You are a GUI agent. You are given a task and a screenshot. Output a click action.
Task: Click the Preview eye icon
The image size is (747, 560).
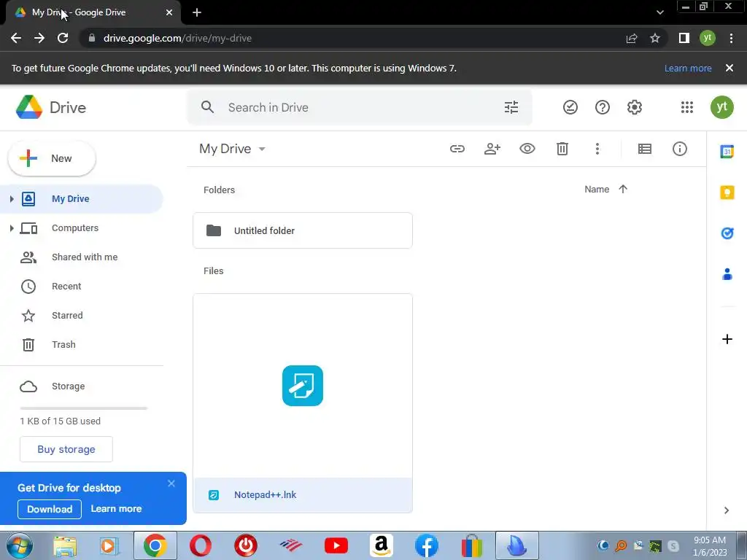tap(527, 149)
